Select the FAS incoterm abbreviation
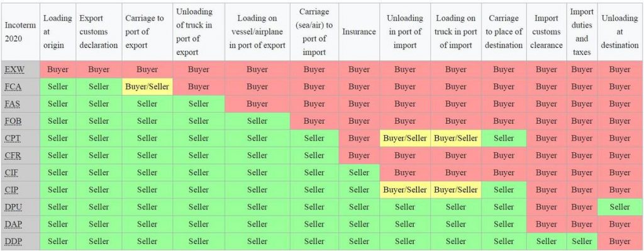Image resolution: width=644 pixels, height=251 pixels. pos(13,104)
